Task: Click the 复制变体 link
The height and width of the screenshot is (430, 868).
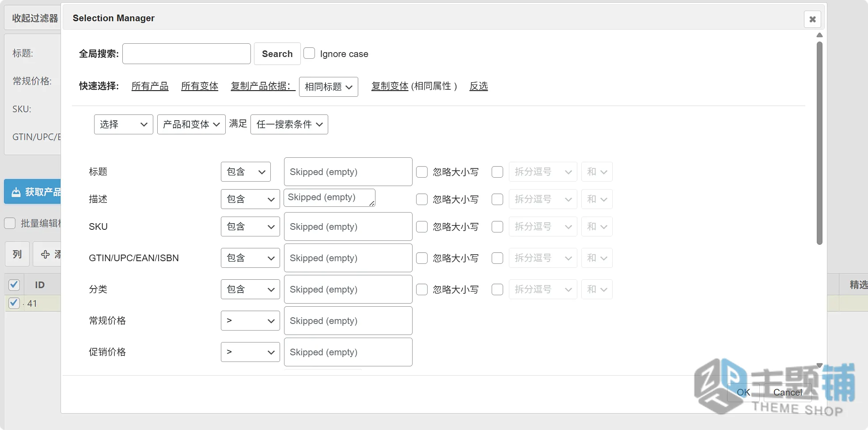Action: point(390,86)
